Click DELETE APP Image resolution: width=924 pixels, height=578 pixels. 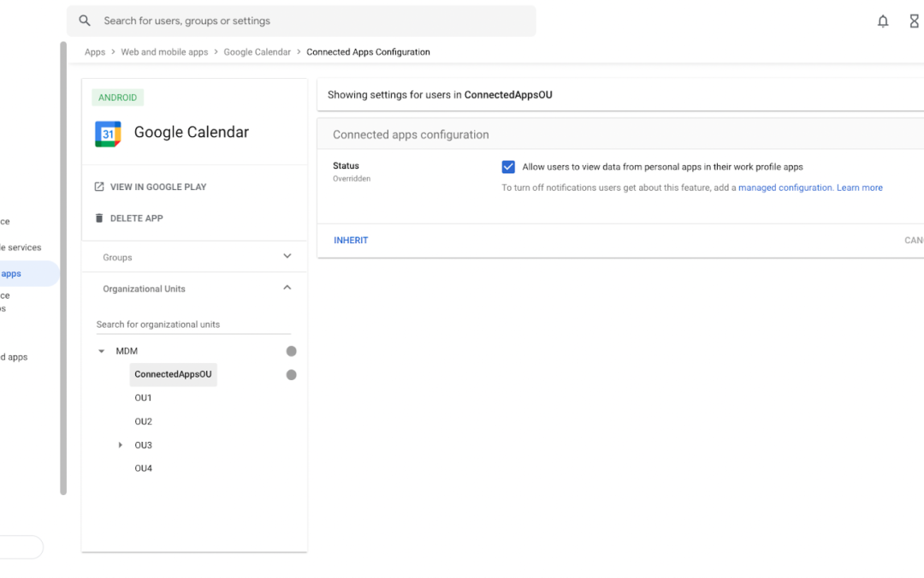(x=137, y=218)
